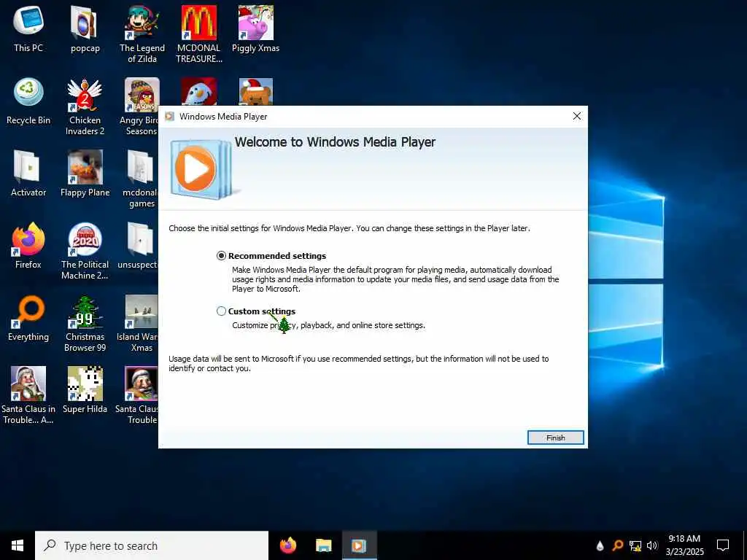The image size is (747, 560).
Task: Choose the Custom settings radio option
Action: tap(221, 311)
